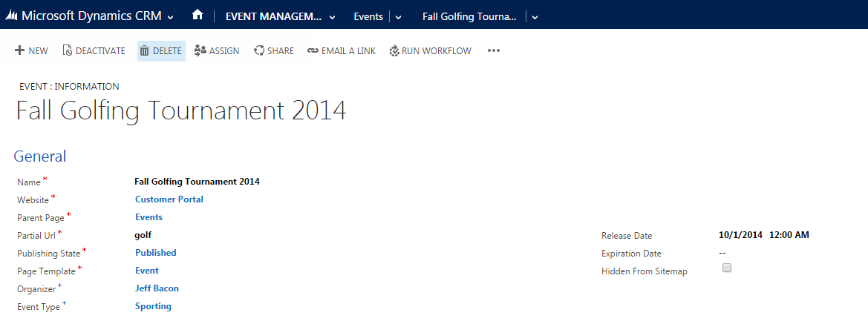Toggle Hidden From Sitemap checkbox

727,268
